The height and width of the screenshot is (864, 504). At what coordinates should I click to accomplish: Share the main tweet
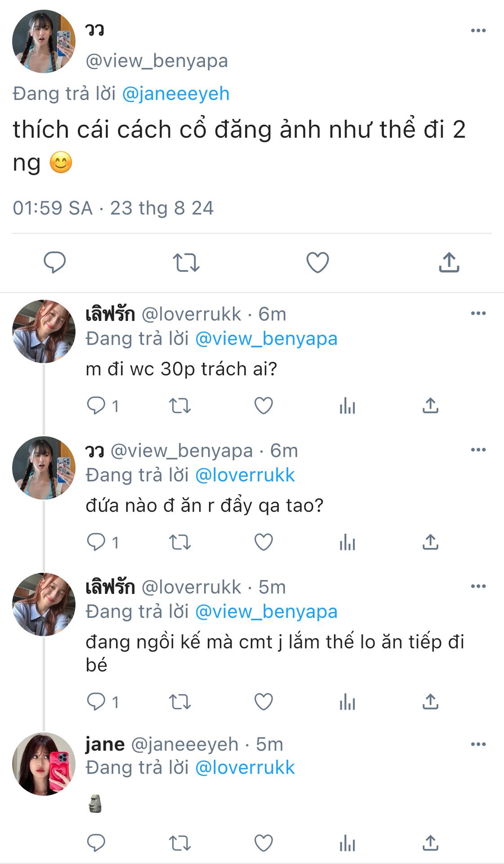pos(449,262)
